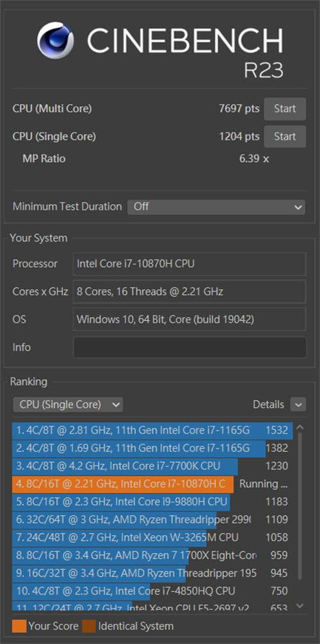Screen dimensions: 320x644
Task: Select the orange i7-10870H ranking row
Action: coord(152,484)
